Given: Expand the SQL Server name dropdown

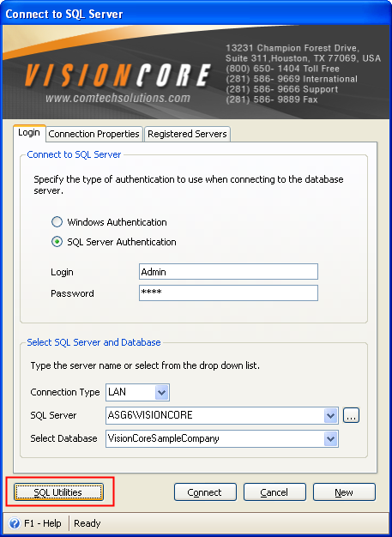Looking at the screenshot, I should [330, 416].
